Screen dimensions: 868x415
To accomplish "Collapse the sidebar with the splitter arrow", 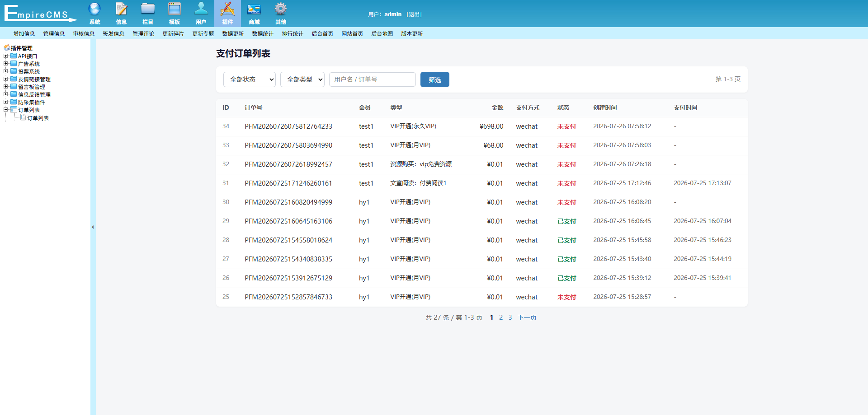I will coord(93,227).
